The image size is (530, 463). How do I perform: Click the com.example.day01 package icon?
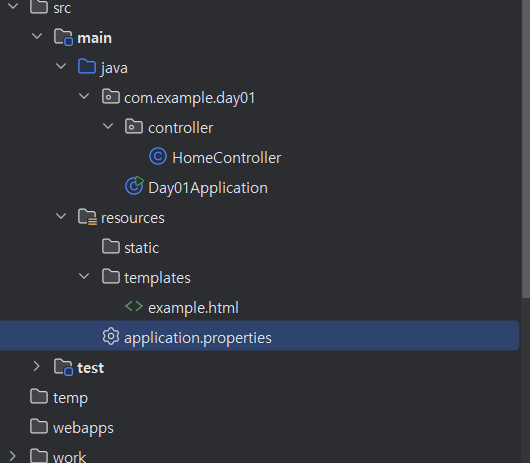click(111, 96)
